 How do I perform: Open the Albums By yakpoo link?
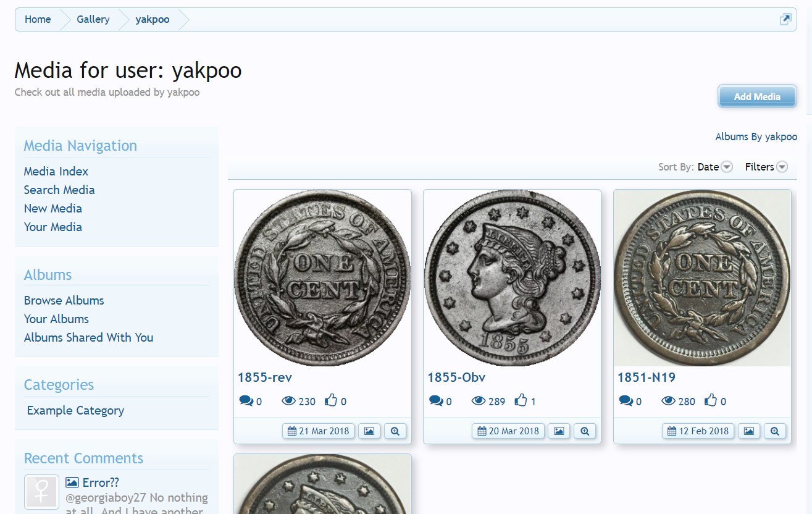coord(756,137)
